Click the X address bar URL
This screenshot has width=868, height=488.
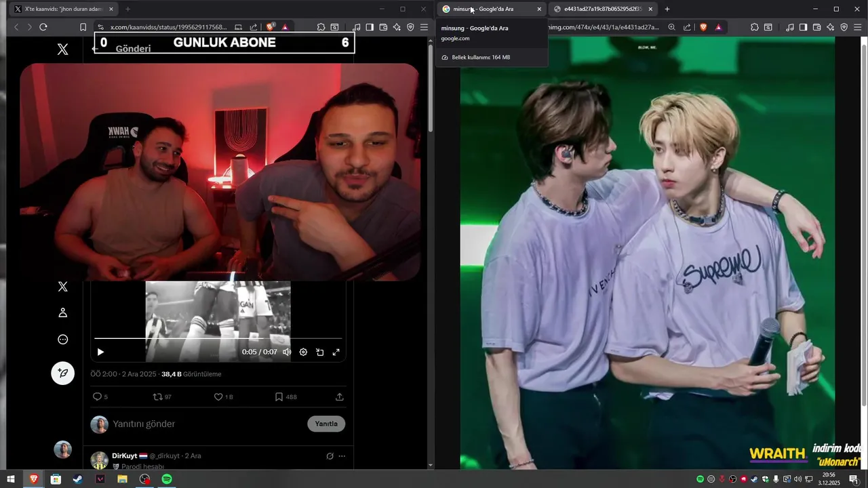[169, 27]
